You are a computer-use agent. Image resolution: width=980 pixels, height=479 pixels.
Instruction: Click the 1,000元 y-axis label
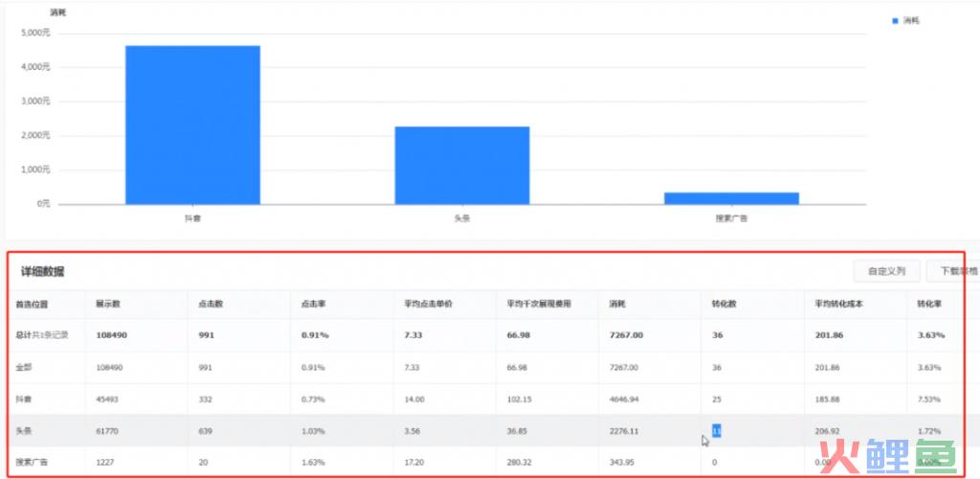click(36, 170)
